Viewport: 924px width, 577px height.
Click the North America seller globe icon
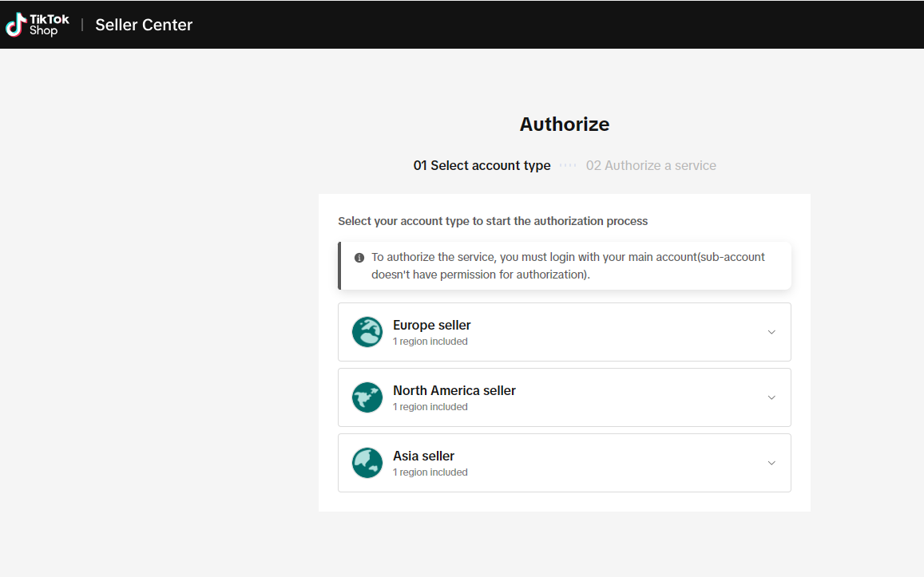pyautogui.click(x=367, y=397)
